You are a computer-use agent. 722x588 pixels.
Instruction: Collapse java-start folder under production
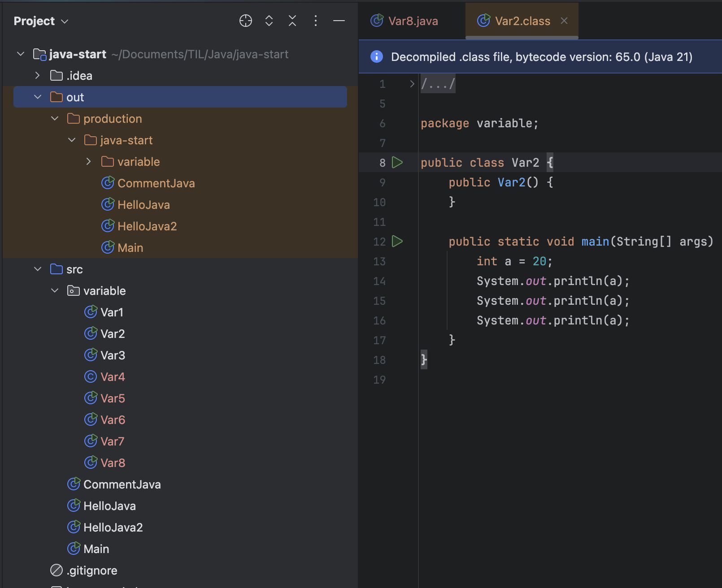72,140
